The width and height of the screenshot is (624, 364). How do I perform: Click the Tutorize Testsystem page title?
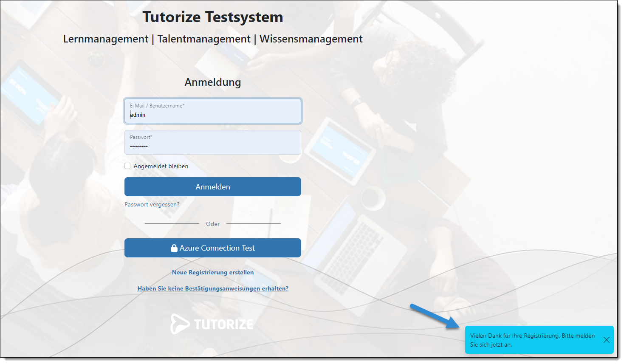coord(212,17)
